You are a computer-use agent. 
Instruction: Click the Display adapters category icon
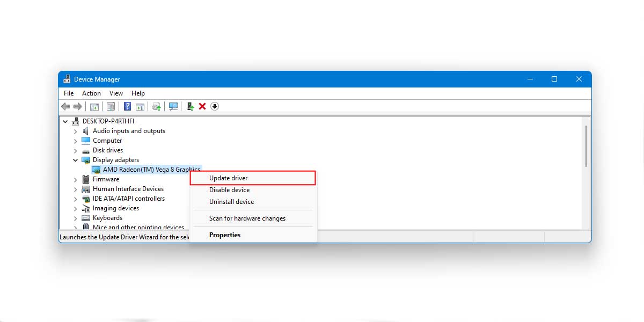(x=86, y=160)
